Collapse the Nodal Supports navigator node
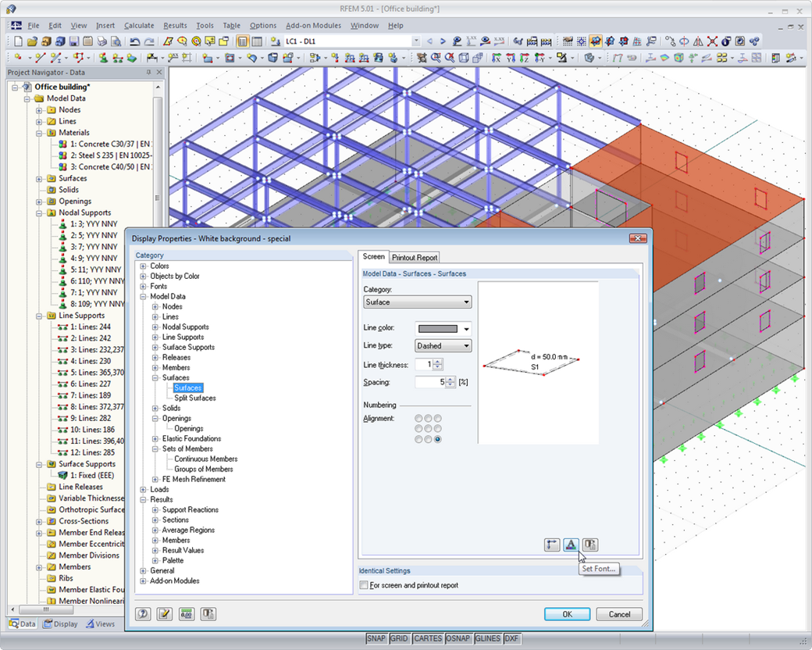This screenshot has width=812, height=650. tap(39, 212)
